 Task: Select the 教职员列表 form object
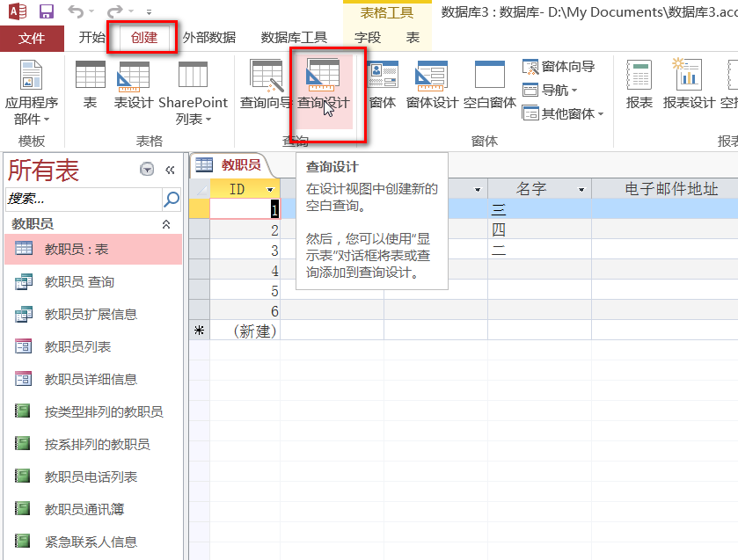point(93,347)
